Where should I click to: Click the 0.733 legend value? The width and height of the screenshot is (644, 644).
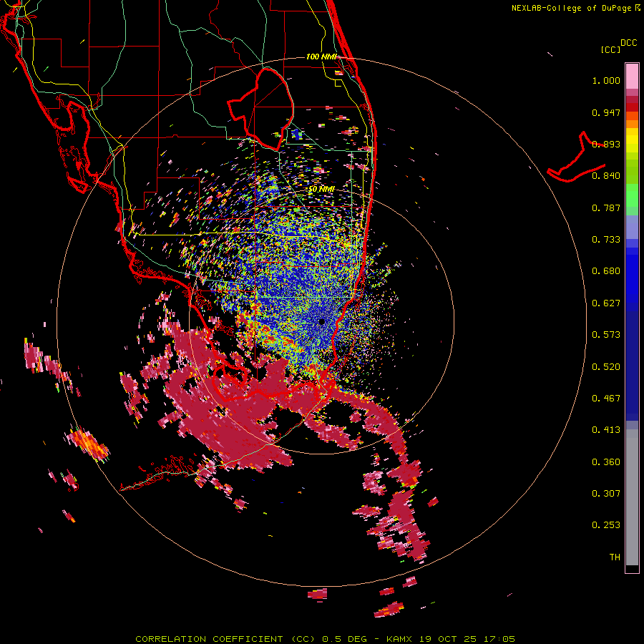[606, 240]
